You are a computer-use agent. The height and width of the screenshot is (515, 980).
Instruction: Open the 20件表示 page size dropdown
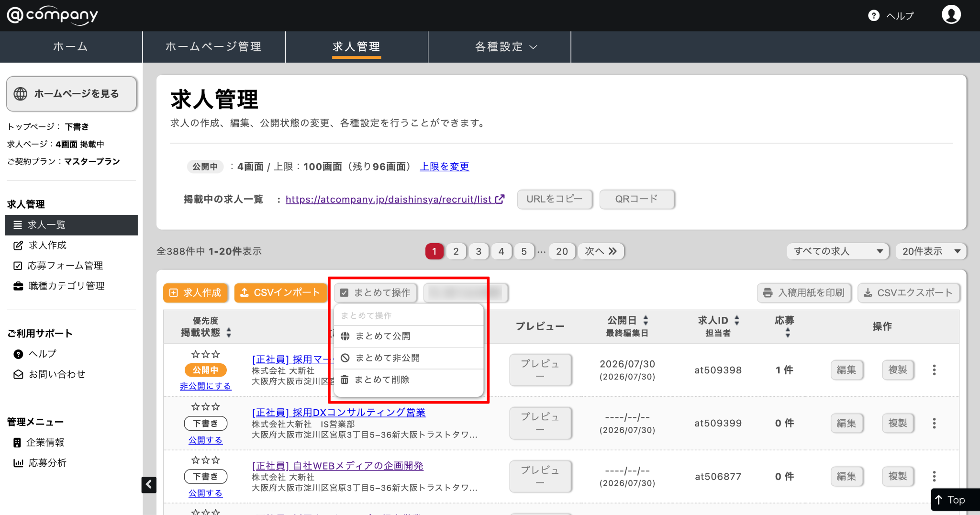(931, 251)
